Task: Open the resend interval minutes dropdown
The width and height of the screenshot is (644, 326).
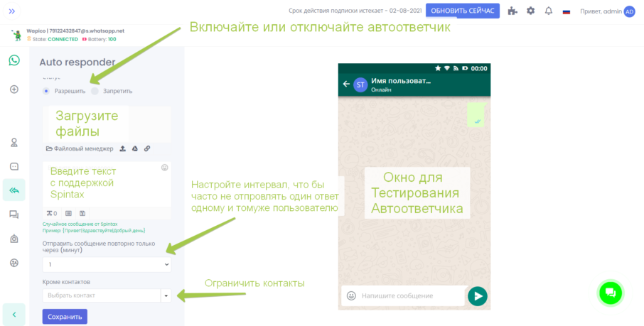Action: click(107, 265)
